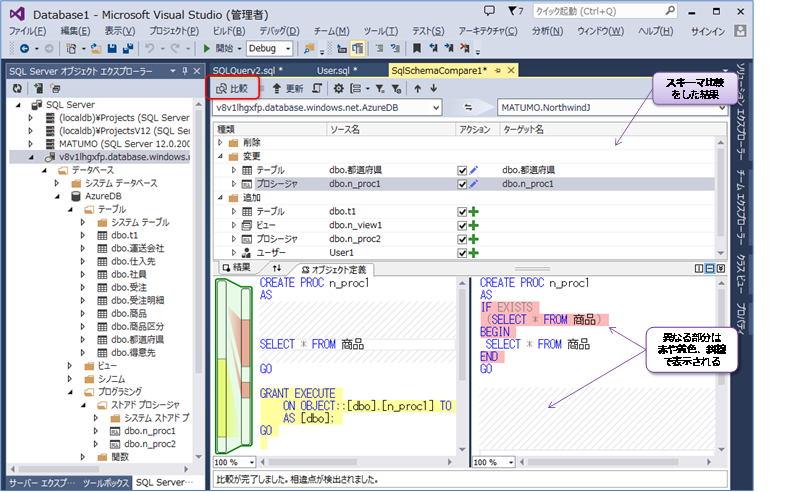This screenshot has height=492, width=800.
Task: Collapse the 追加 group
Action: click(220, 198)
